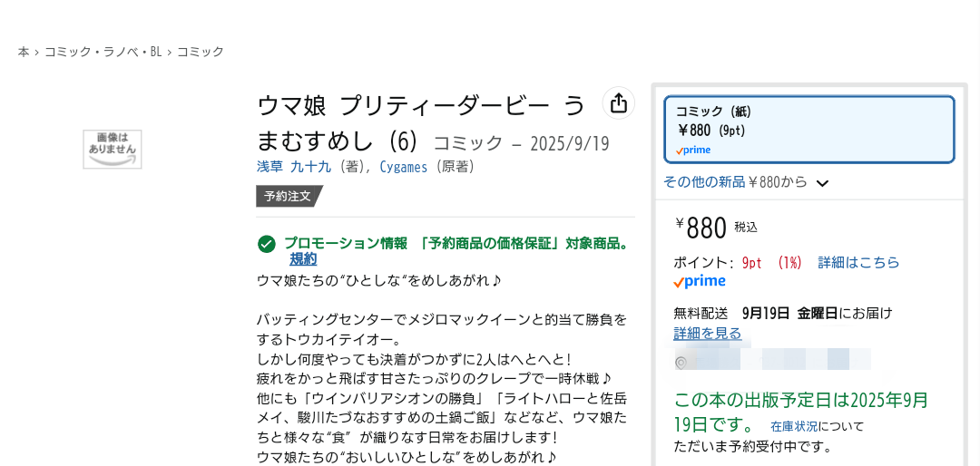Viewport: 980px width, 466px height.
Task: Open the 規約 terms link
Action: [x=303, y=259]
